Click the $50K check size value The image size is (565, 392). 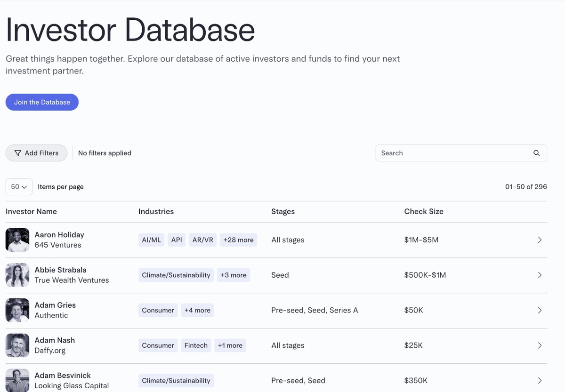pos(414,310)
